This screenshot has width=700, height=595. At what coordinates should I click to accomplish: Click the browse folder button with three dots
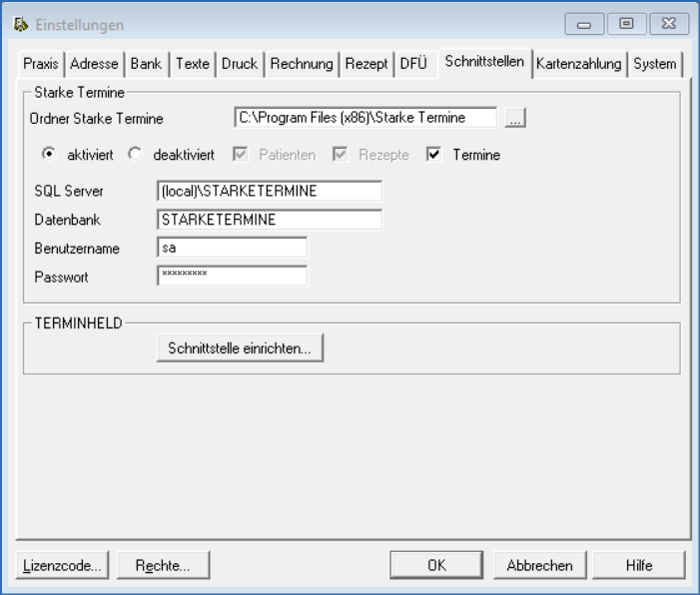pyautogui.click(x=515, y=119)
